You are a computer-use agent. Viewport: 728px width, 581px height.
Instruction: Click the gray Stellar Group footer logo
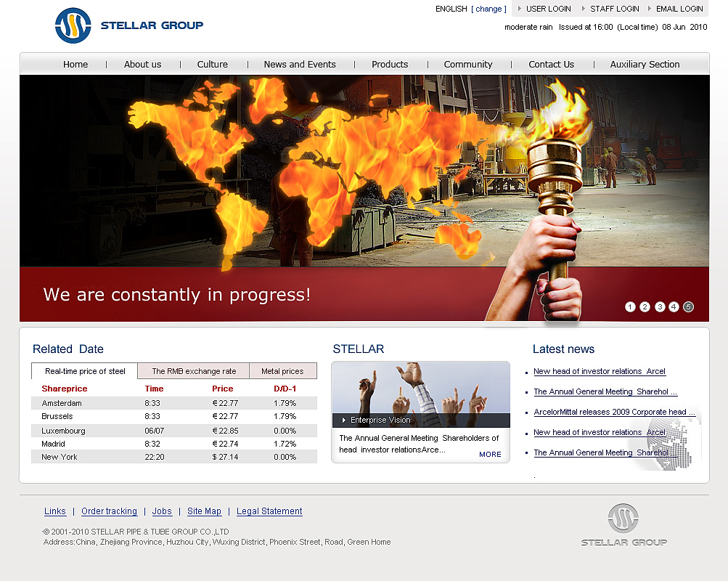click(x=623, y=525)
